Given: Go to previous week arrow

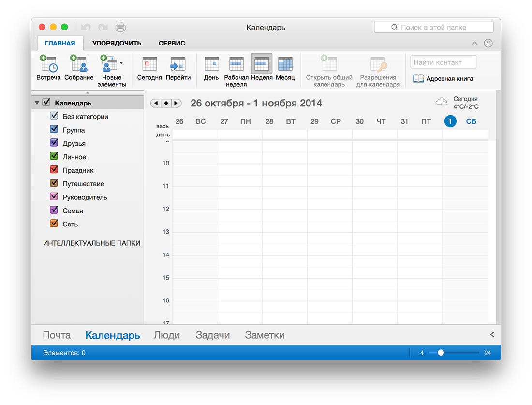Looking at the screenshot, I should 156,103.
